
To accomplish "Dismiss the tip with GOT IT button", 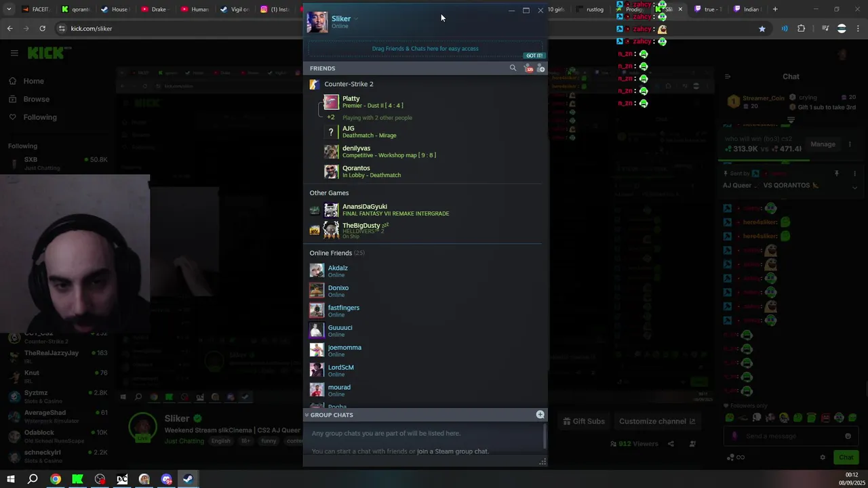I will point(534,56).
